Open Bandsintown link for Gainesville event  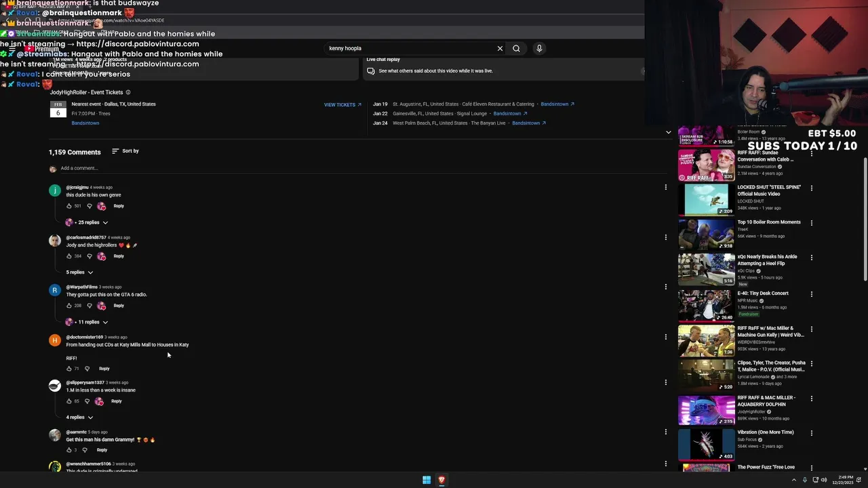click(x=510, y=114)
